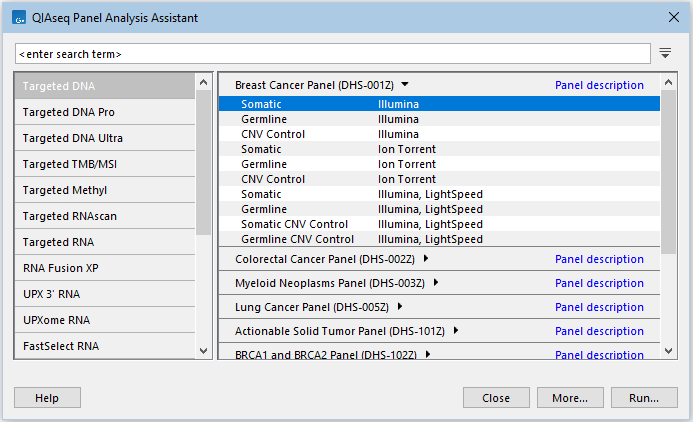Viewport: 693px width, 422px height.
Task: Click the Run... button
Action: pyautogui.click(x=644, y=398)
